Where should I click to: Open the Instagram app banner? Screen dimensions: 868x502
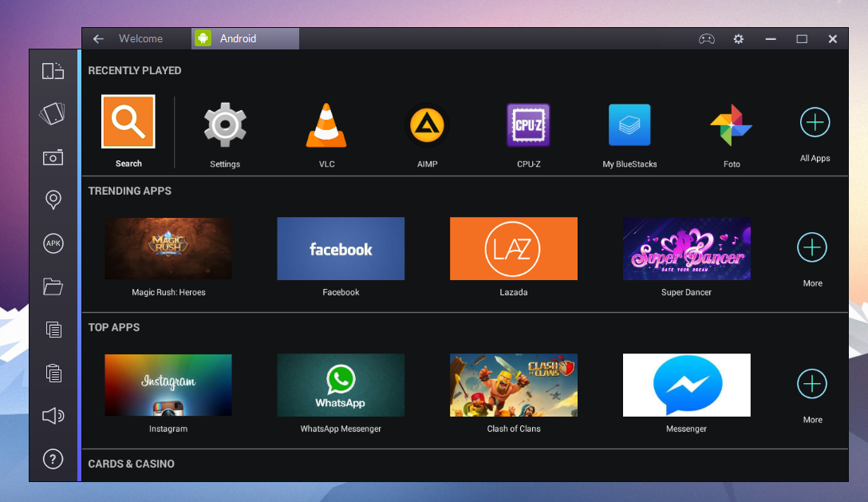point(168,385)
